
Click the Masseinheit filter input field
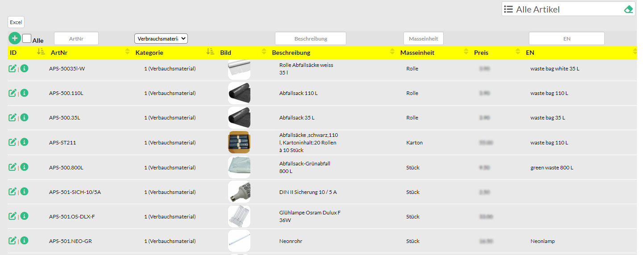coord(423,39)
